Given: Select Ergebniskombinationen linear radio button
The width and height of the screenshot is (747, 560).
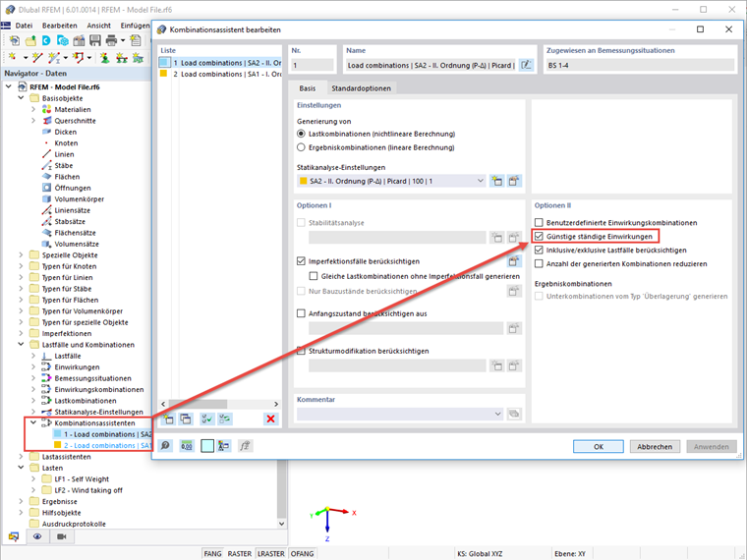Looking at the screenshot, I should pyautogui.click(x=301, y=147).
